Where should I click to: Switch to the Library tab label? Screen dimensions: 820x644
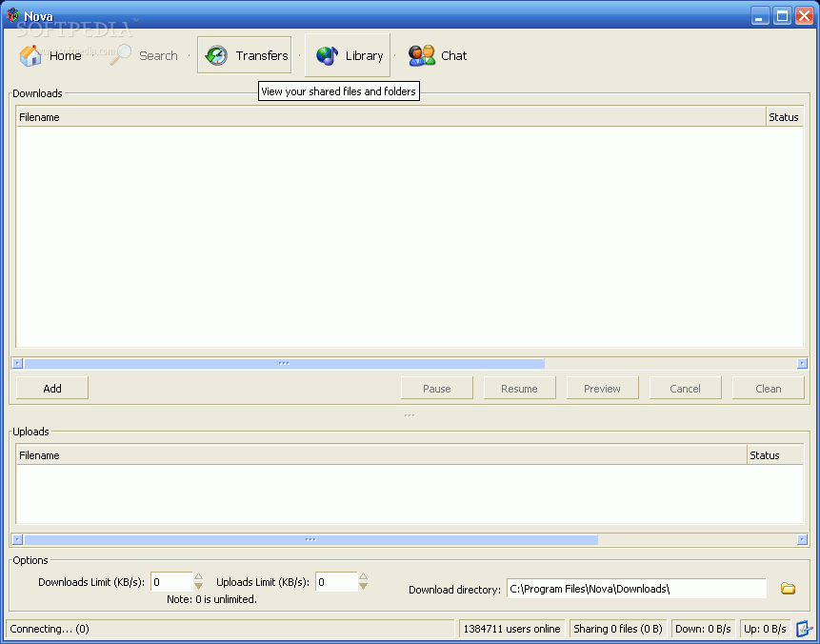coord(364,55)
